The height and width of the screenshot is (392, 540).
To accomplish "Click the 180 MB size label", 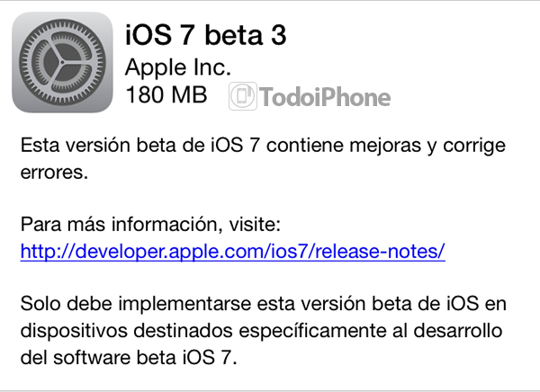I will click(x=166, y=94).
